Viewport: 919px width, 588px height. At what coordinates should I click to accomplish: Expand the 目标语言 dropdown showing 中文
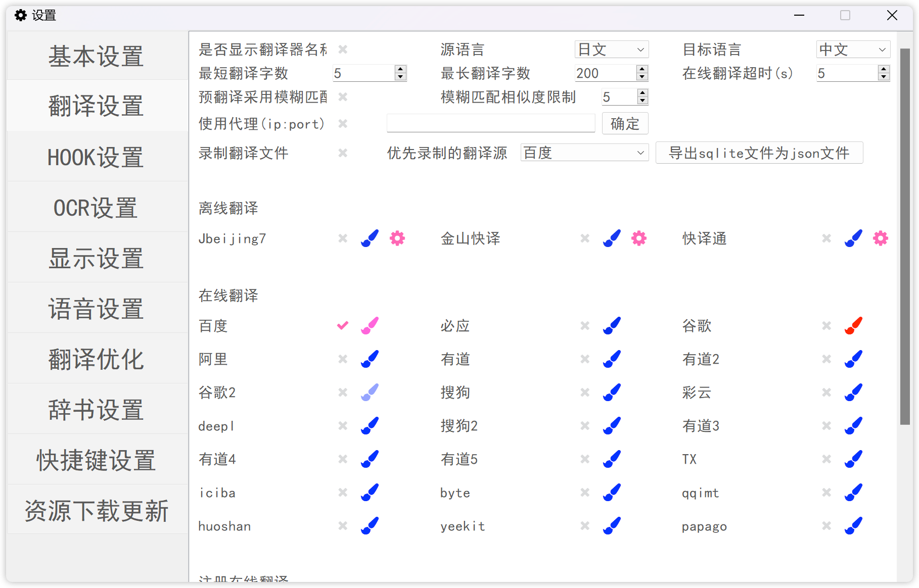853,50
